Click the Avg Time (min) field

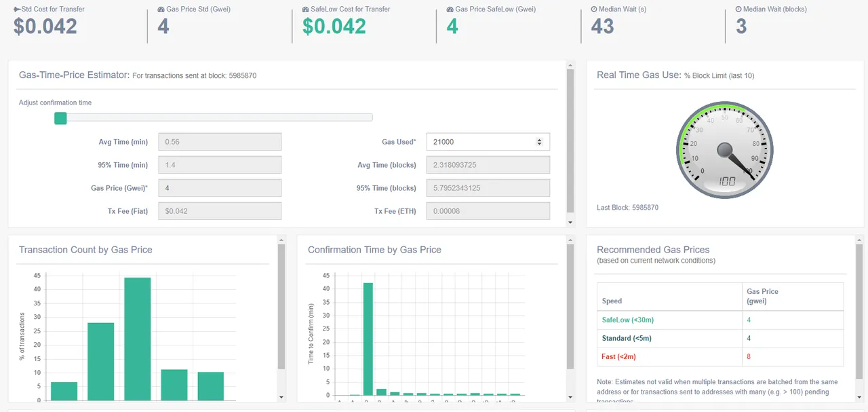(220, 142)
